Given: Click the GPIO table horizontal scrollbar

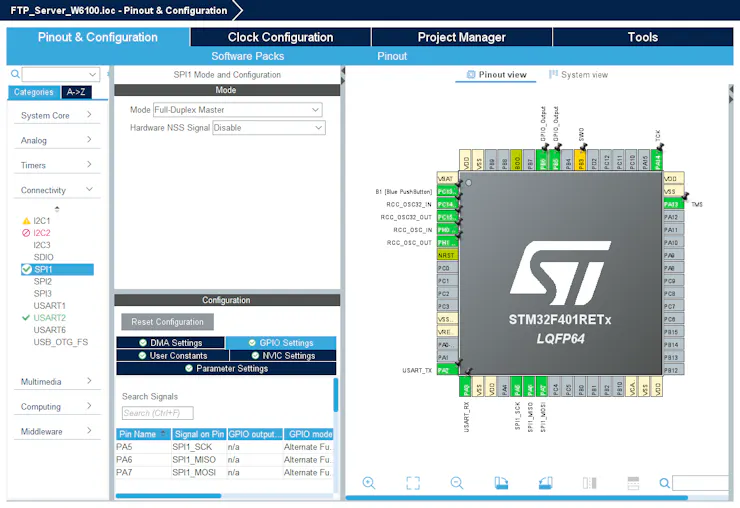Looking at the screenshot, I should pyautogui.click(x=168, y=496).
